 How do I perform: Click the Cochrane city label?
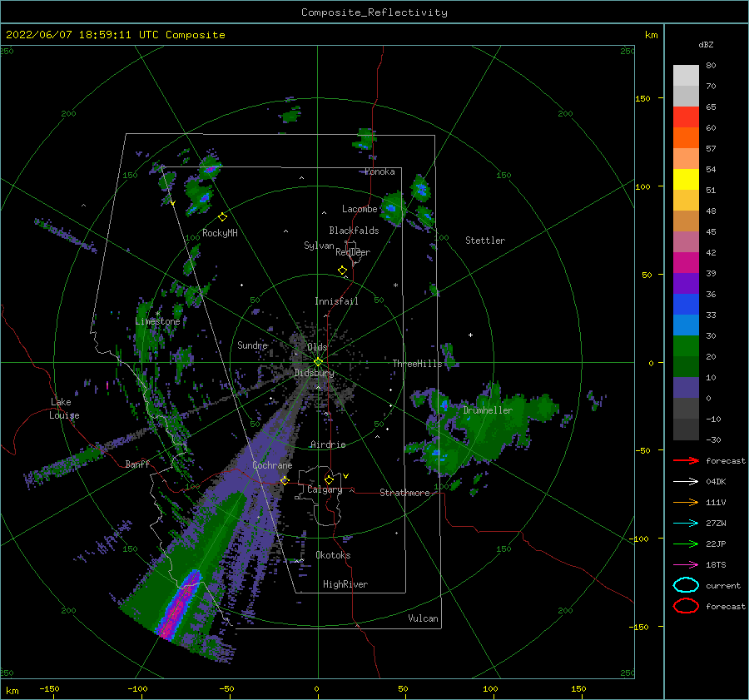pos(272,465)
